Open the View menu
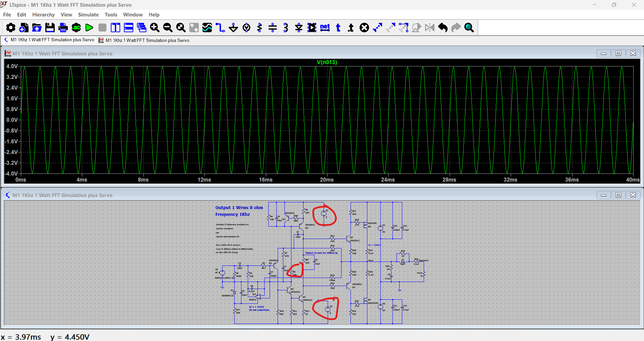 (66, 15)
